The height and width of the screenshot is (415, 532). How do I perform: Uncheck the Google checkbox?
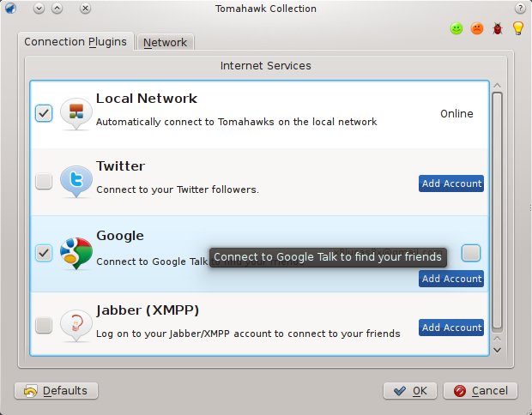pos(44,253)
